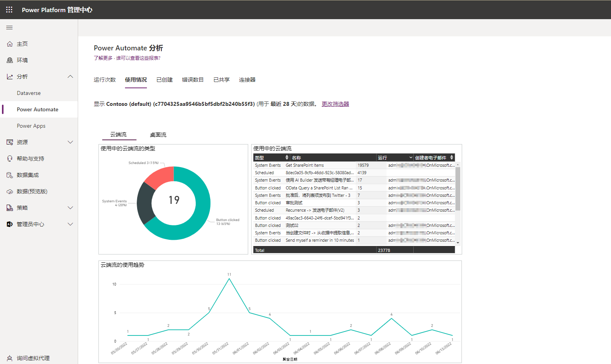Open the app launcher waffle icon

9,10
